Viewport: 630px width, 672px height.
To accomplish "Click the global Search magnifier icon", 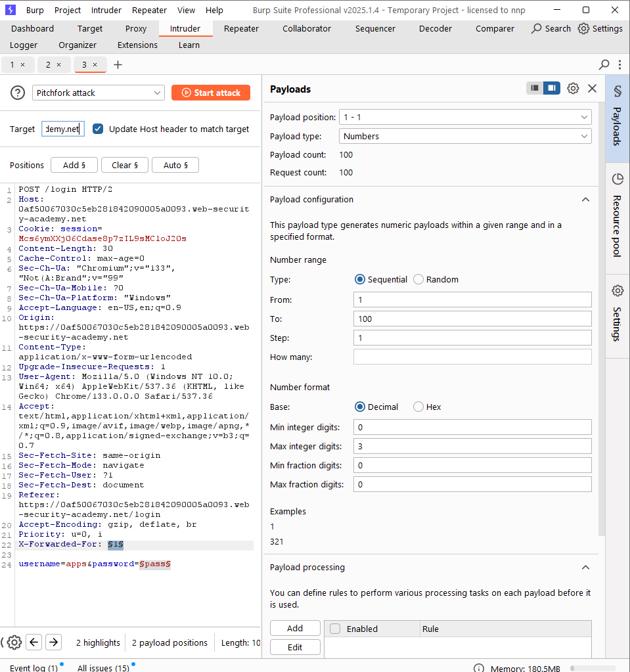I will click(x=536, y=28).
